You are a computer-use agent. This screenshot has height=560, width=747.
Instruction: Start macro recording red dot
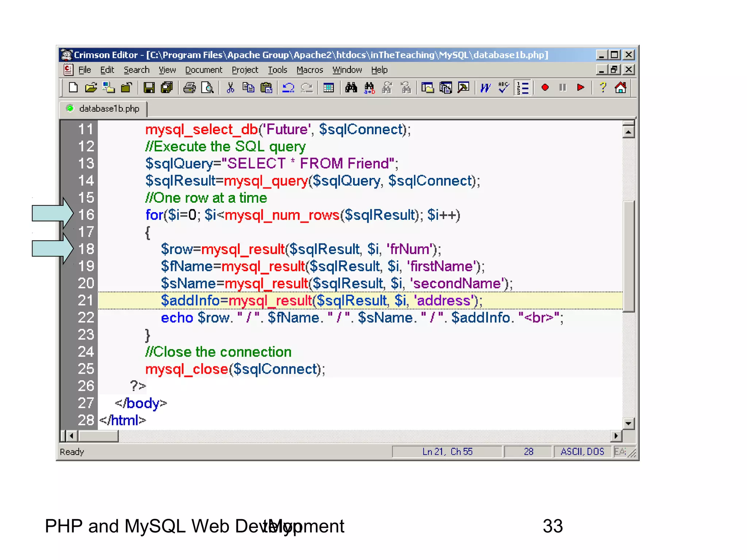coord(545,87)
